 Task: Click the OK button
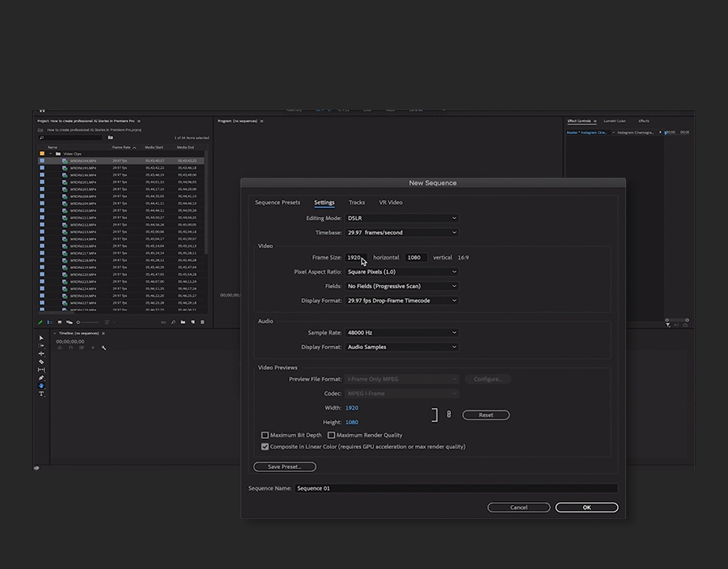coord(587,508)
